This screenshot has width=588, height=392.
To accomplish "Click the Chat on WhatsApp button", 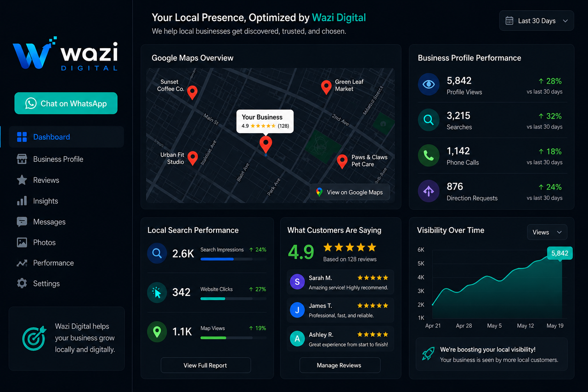I will pos(66,103).
